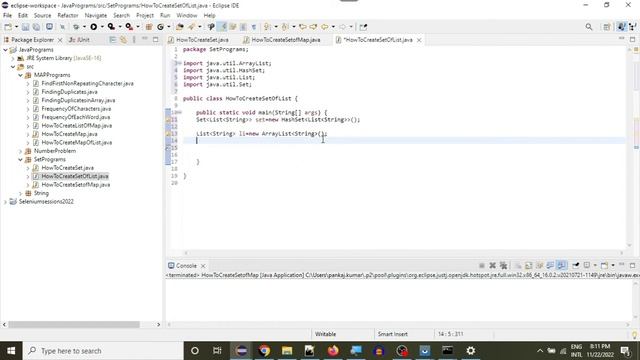The image size is (640, 360).
Task: Click the Open Type toolbar icon
Action: pyautogui.click(x=180, y=27)
